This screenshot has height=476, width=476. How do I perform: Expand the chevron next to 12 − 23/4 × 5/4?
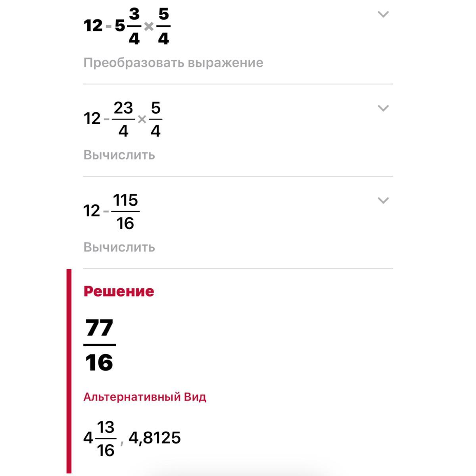(383, 108)
